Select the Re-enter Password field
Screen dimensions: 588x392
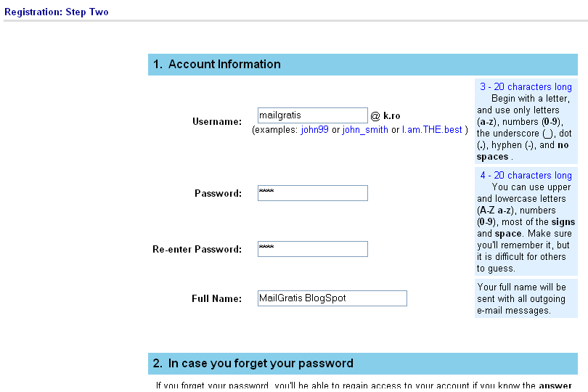click(312, 249)
